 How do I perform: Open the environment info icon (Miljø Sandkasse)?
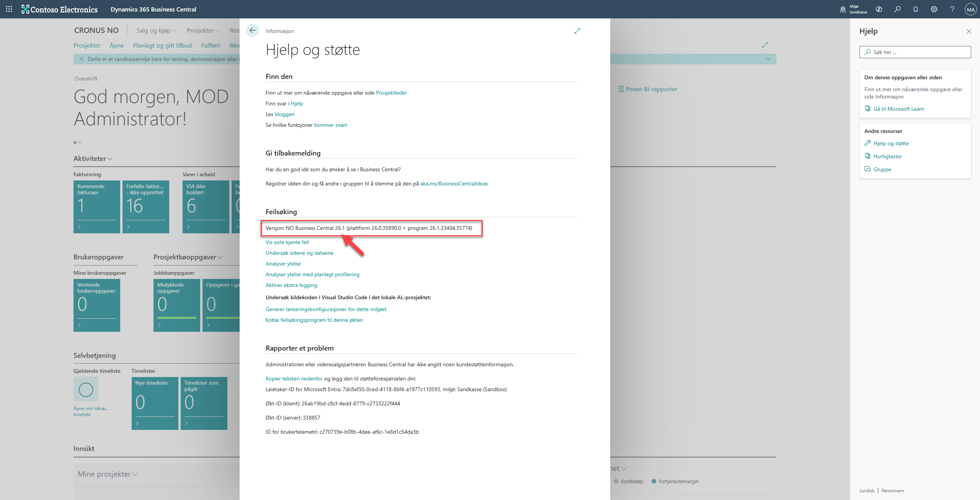[x=843, y=9]
